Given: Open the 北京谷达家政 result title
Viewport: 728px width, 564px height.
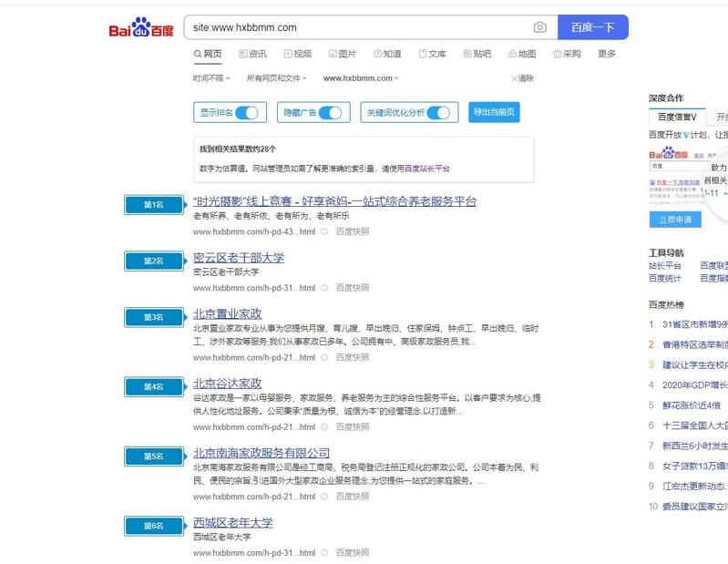Looking at the screenshot, I should (x=228, y=384).
